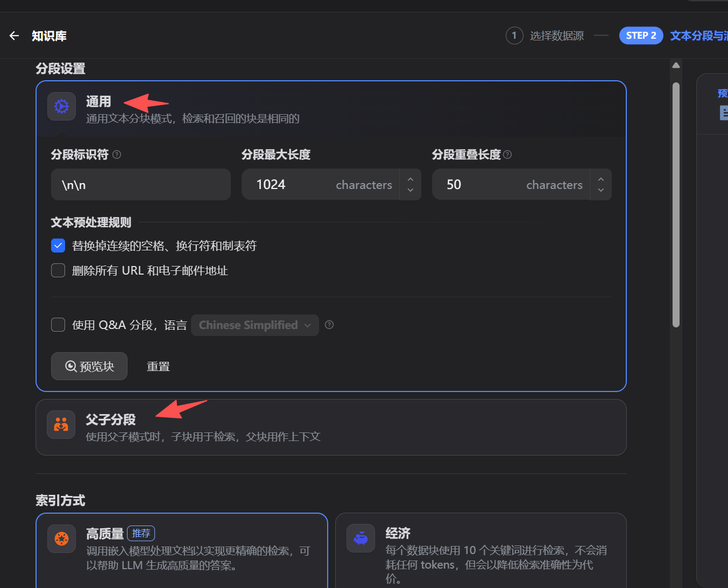Enable 删除所有 URL 和电子邮件地址
This screenshot has height=588, width=728.
58,270
